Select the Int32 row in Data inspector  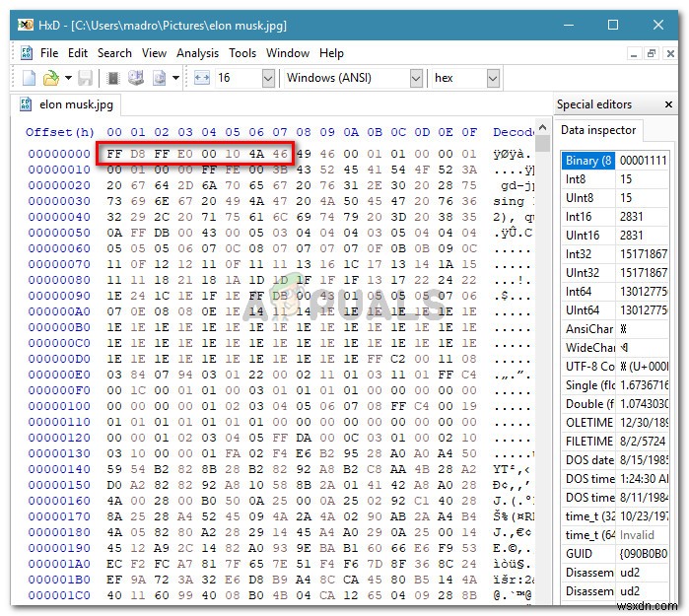(x=615, y=254)
